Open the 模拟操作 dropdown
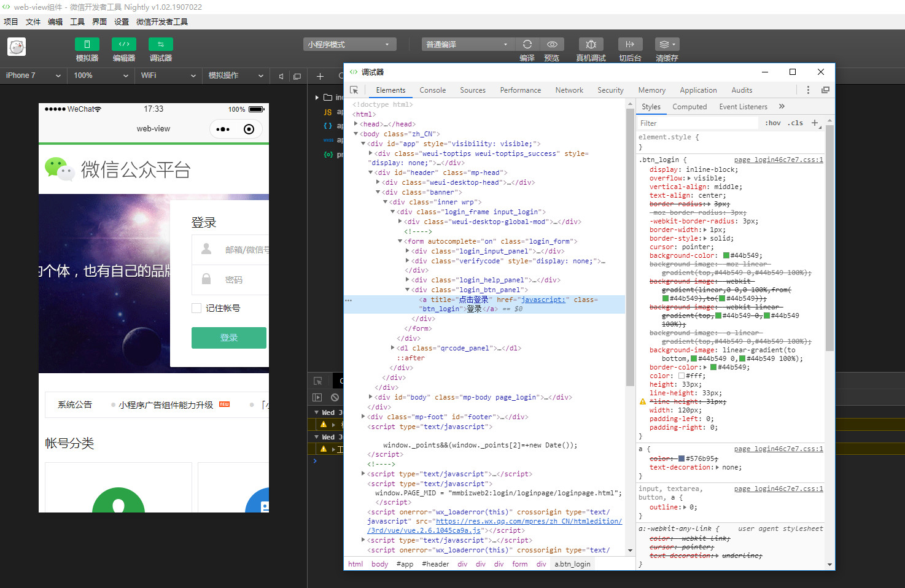Viewport: 905px width, 588px height. [236, 75]
